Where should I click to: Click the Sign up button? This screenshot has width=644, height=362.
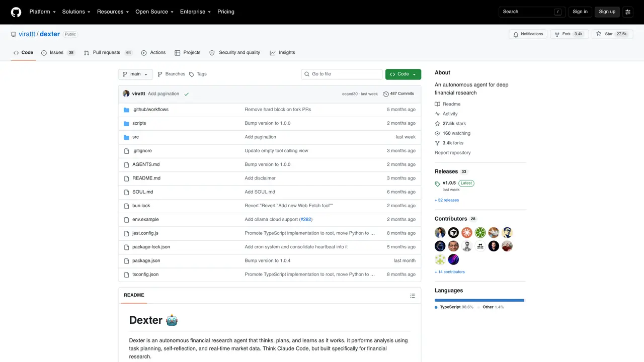tap(607, 12)
